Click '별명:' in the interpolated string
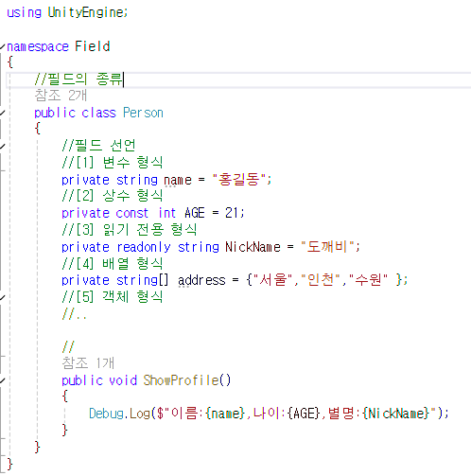The width and height of the screenshot is (471, 476). tap(345, 414)
